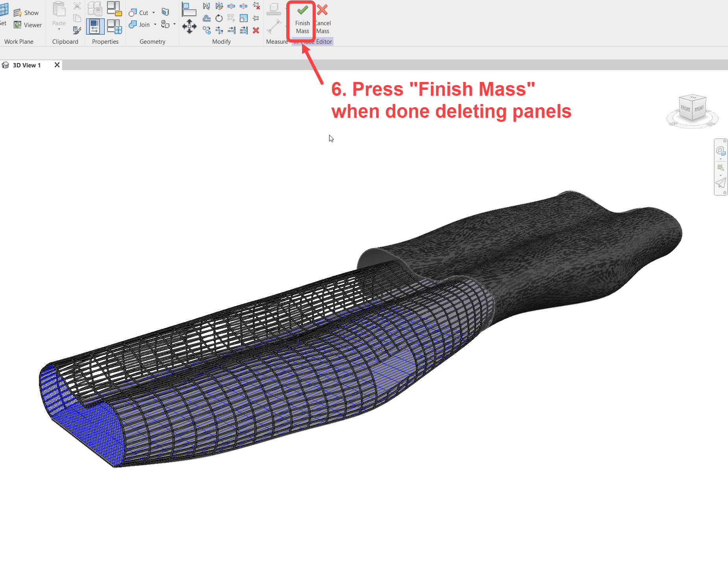Open the Measure tool
This screenshot has height=563, width=728.
[274, 27]
